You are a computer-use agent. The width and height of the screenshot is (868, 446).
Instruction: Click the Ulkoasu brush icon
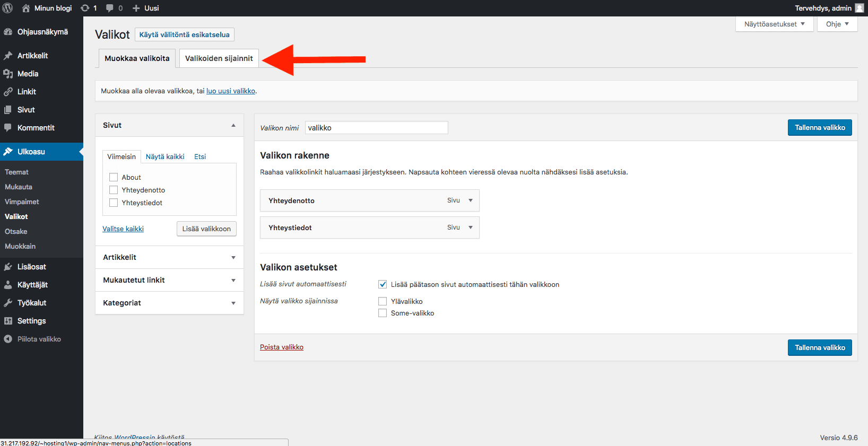(x=8, y=152)
